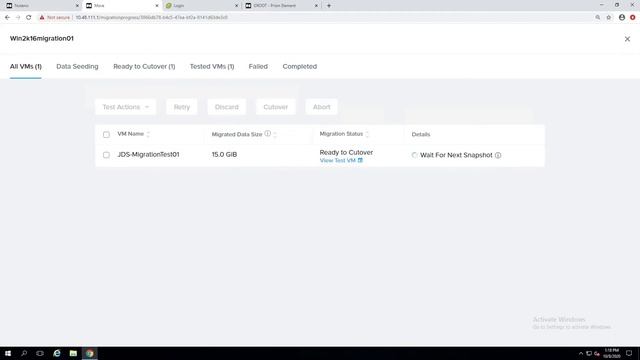Open a new browser tab with the plus button
The image size is (640, 360).
(x=329, y=6)
